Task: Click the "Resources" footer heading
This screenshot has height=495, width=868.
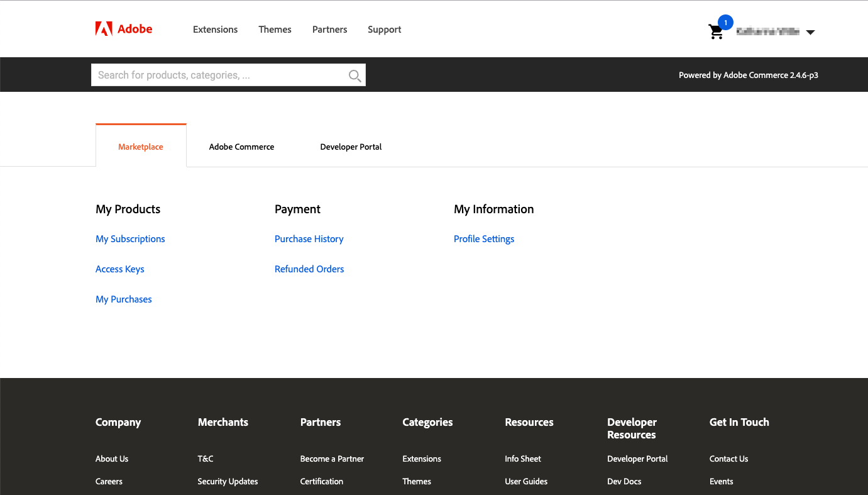Action: [x=529, y=422]
